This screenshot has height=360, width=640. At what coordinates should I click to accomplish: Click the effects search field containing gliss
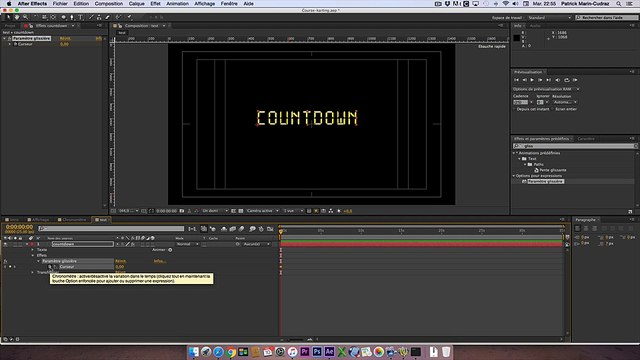click(575, 146)
